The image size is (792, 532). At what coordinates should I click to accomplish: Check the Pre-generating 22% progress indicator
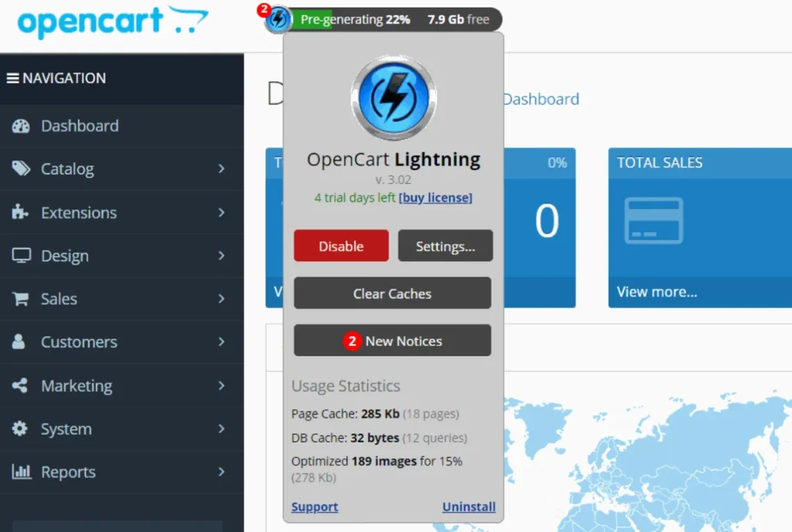pyautogui.click(x=355, y=19)
